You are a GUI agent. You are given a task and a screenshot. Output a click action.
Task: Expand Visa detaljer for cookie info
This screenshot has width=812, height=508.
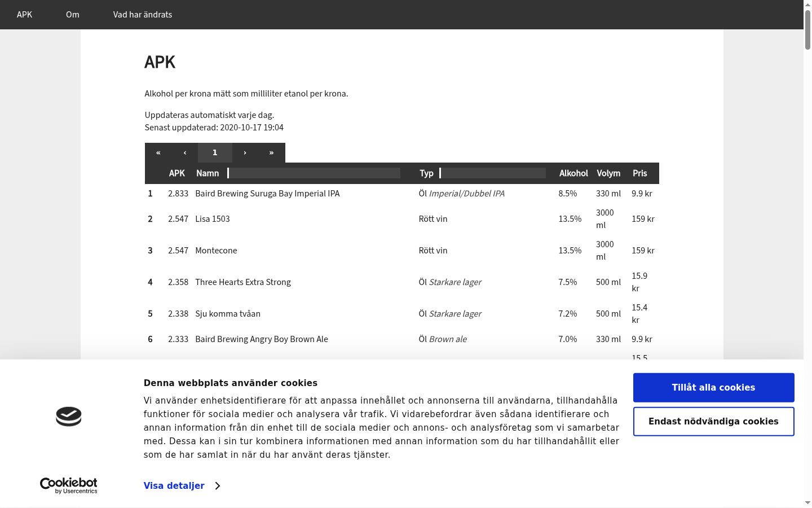point(182,485)
